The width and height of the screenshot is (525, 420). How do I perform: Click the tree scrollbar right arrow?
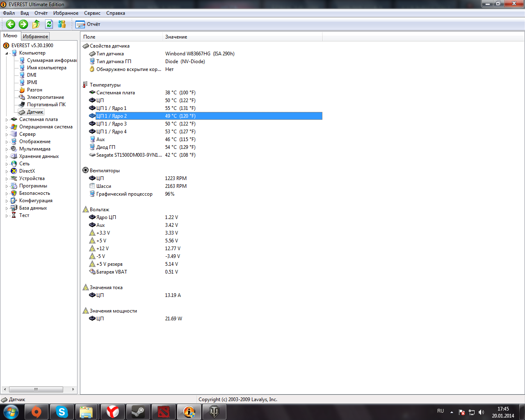point(73,389)
